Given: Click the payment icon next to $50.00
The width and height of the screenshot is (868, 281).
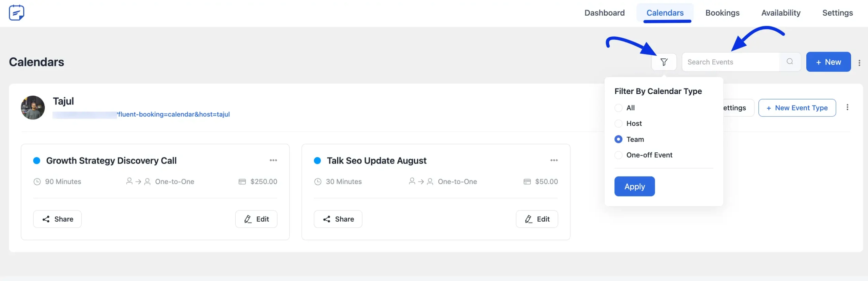Looking at the screenshot, I should click(527, 181).
